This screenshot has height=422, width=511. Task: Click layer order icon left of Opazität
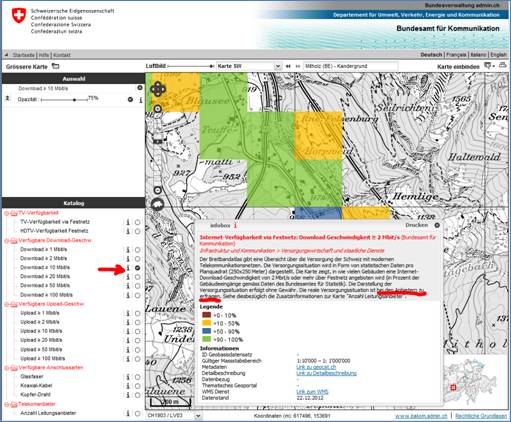pos(8,98)
